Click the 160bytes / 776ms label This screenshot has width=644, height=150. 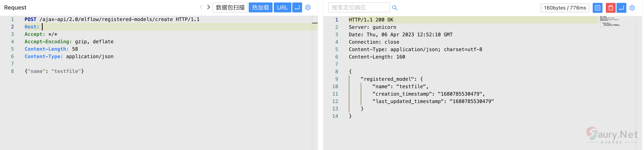[x=565, y=8]
